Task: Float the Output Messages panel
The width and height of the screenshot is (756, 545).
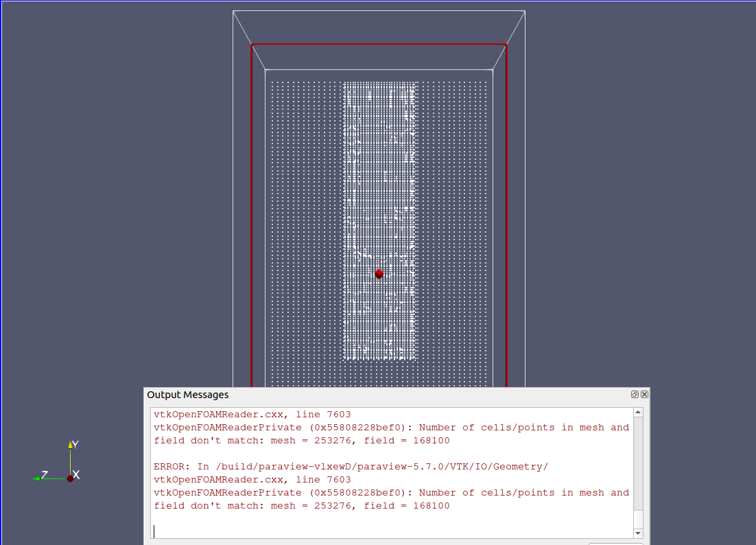Action: (635, 395)
